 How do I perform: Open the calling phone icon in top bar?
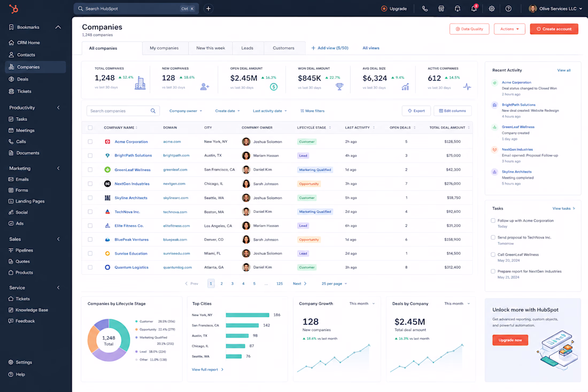click(x=425, y=9)
